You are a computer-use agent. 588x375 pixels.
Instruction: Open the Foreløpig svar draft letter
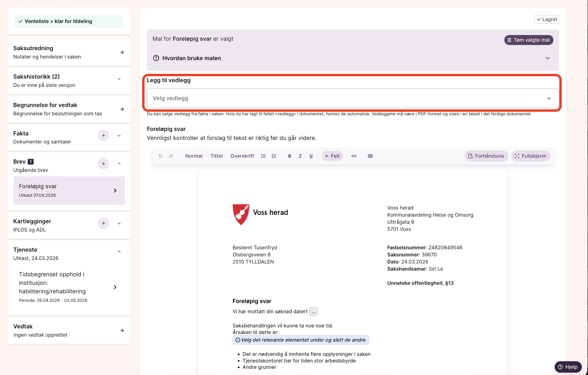pyautogui.click(x=69, y=190)
